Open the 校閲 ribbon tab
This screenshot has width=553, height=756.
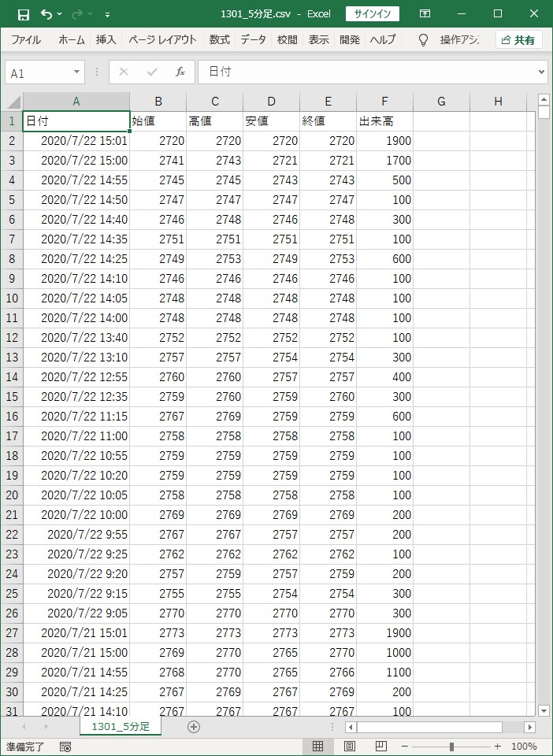pyautogui.click(x=288, y=40)
